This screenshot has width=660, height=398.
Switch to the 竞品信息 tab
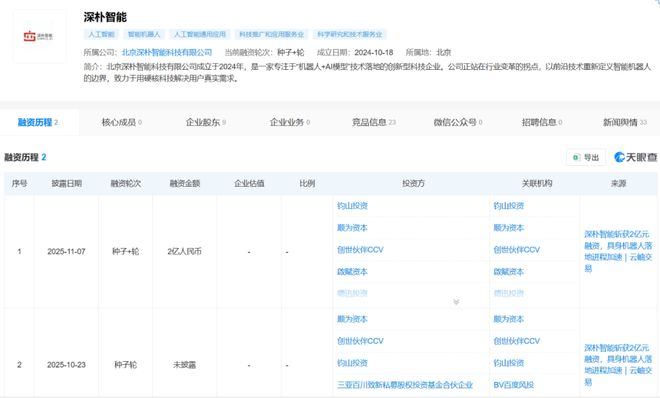pyautogui.click(x=374, y=122)
